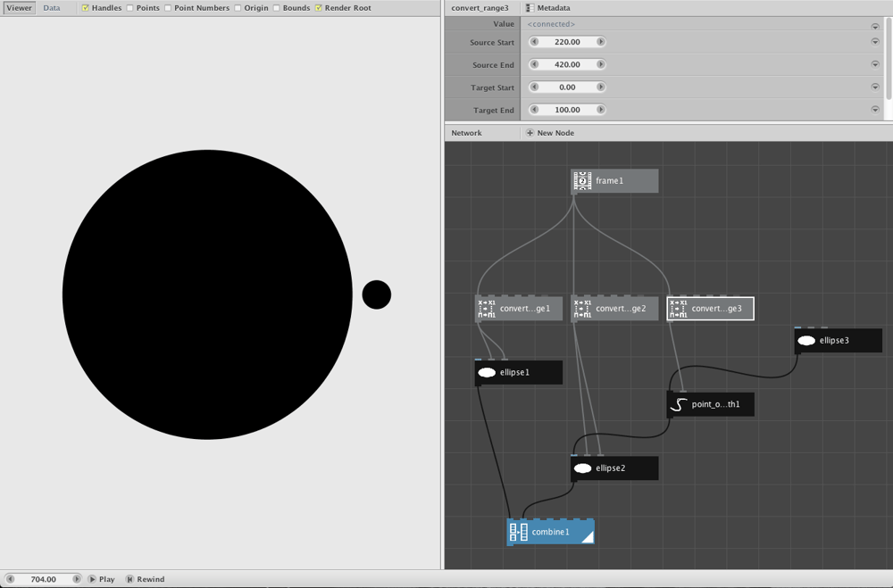
Task: Decrease the Target Start value
Action: (x=534, y=87)
